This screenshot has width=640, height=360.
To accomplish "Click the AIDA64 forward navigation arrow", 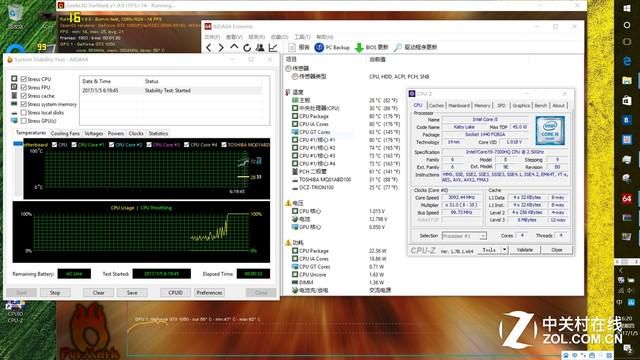I will click(x=221, y=47).
